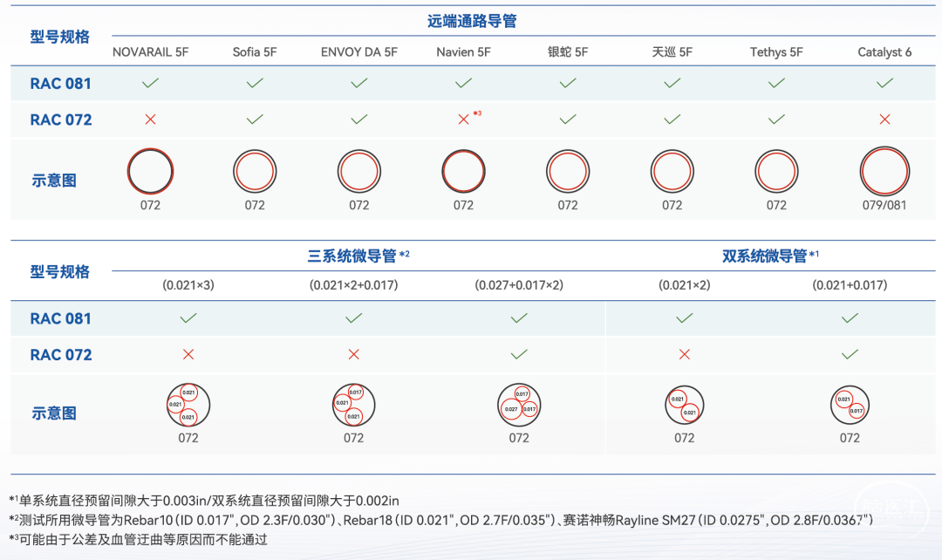Select RAC 081 checkmark under 天巡 5F
The width and height of the screenshot is (942, 560).
click(672, 83)
